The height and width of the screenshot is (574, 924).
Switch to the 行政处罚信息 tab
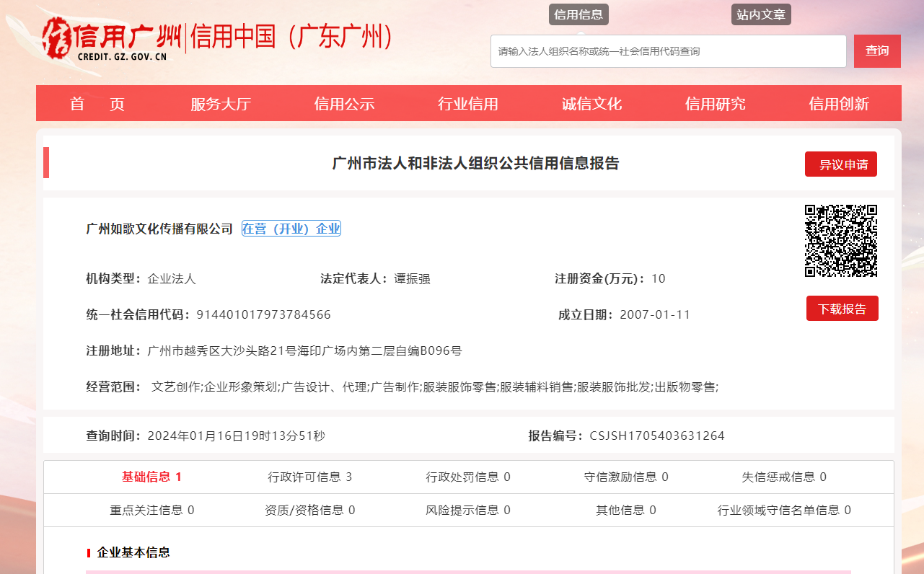468,477
